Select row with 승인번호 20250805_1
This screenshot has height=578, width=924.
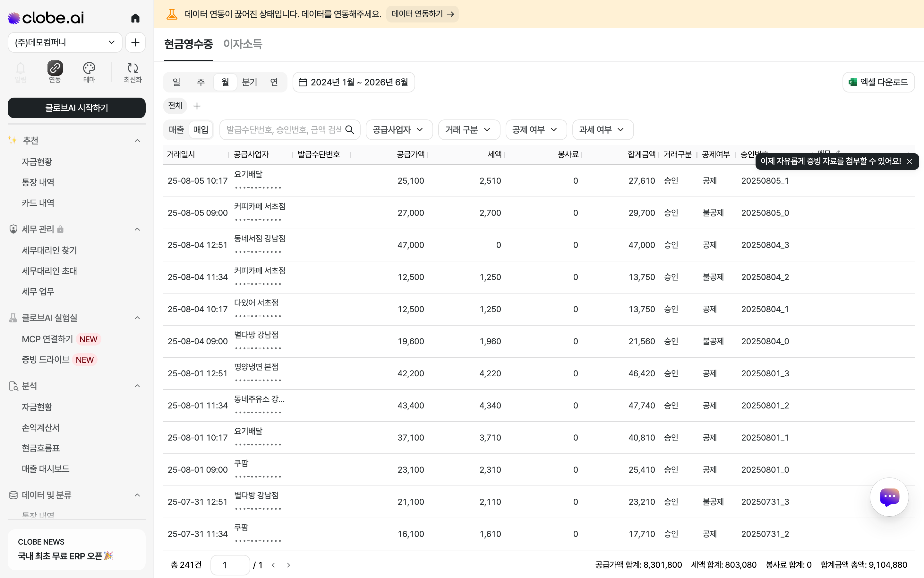pos(538,181)
